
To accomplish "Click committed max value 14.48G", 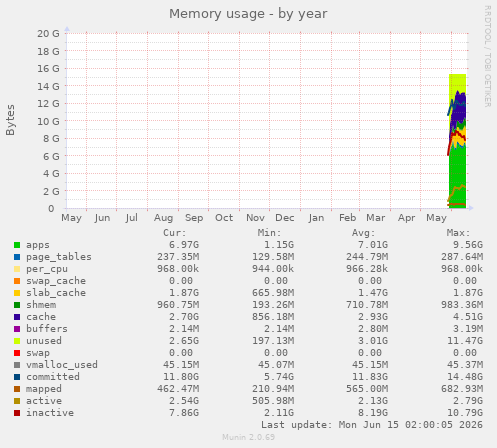I will [465, 377].
